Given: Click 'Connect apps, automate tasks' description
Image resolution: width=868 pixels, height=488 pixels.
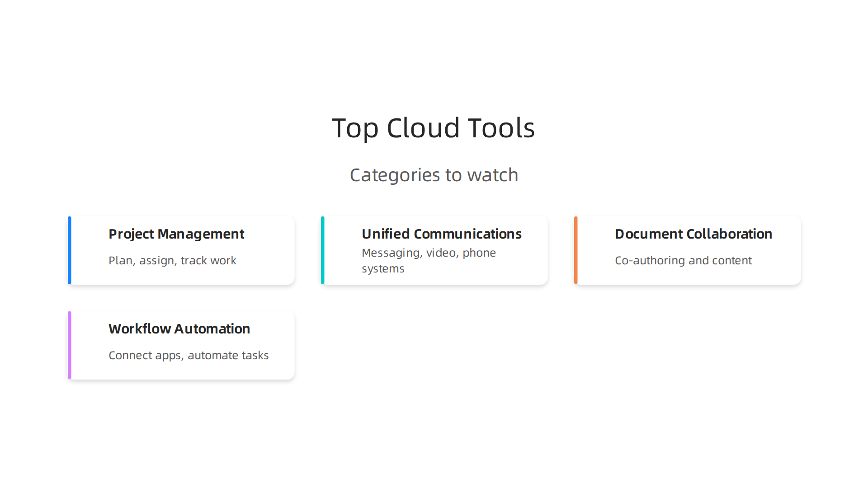Looking at the screenshot, I should point(189,356).
